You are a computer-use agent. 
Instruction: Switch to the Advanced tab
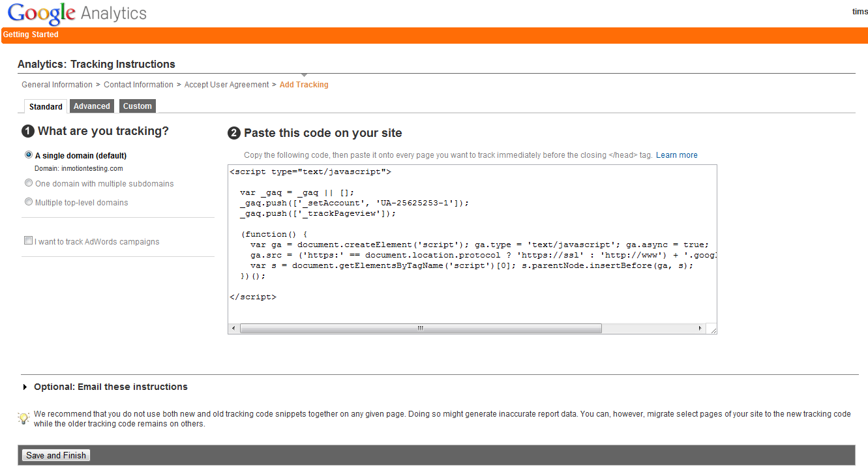pyautogui.click(x=91, y=106)
